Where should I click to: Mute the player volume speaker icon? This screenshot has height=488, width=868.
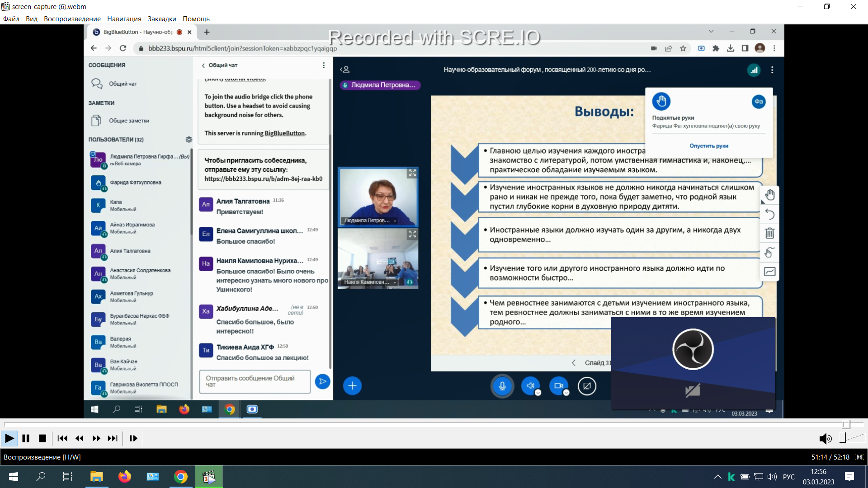click(825, 438)
